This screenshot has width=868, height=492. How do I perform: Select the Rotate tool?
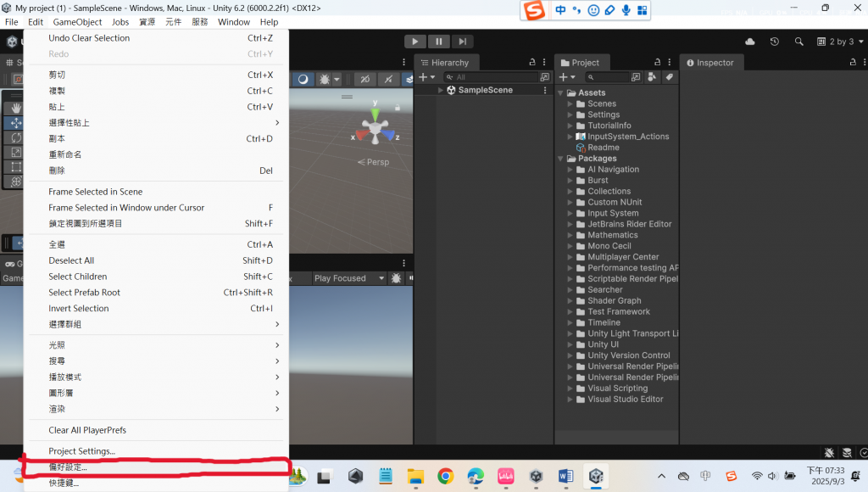16,137
